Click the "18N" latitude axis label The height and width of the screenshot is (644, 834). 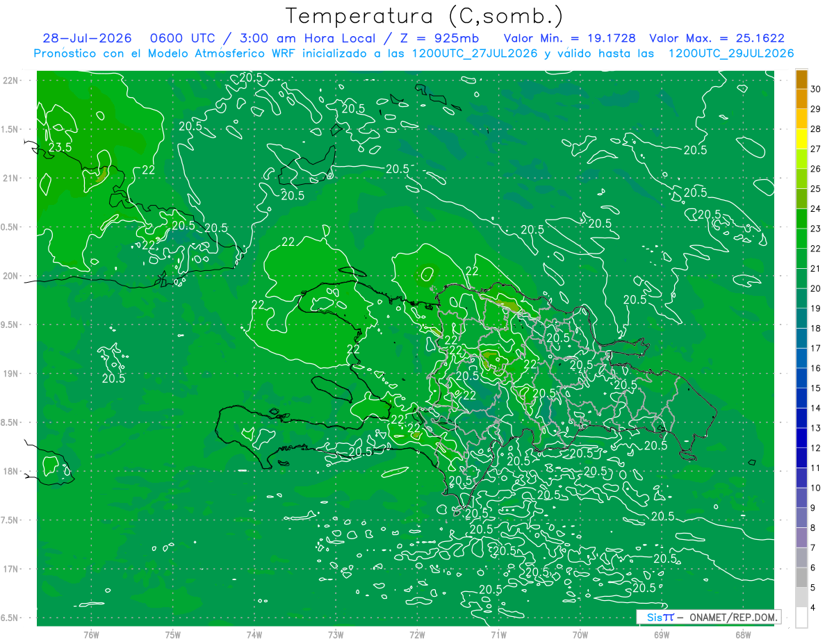[10, 471]
